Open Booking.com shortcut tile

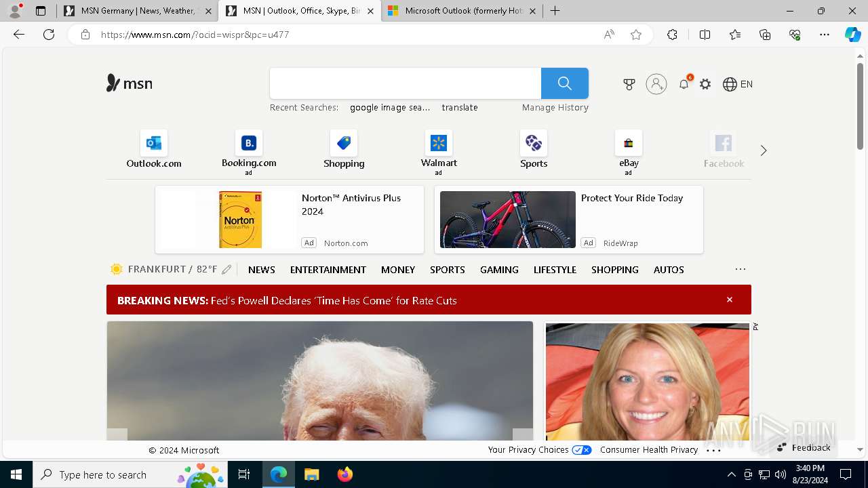coord(249,152)
